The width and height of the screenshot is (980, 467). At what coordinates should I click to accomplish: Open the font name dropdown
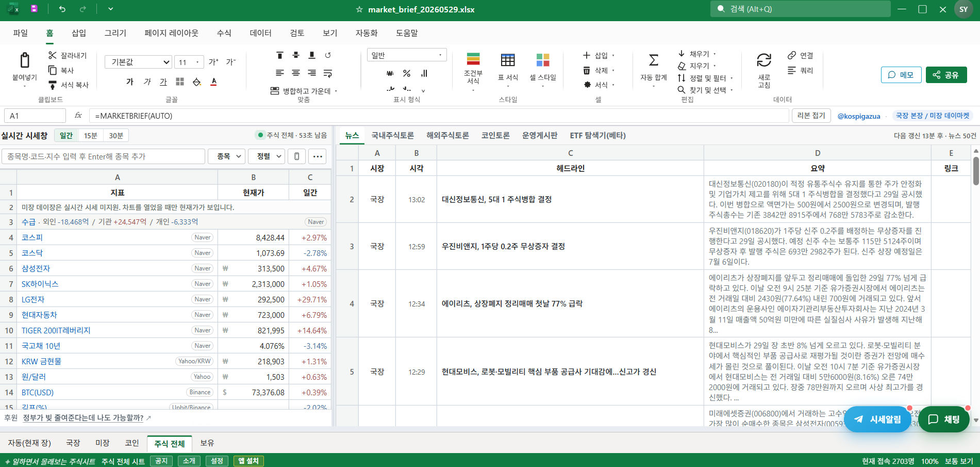click(x=138, y=62)
